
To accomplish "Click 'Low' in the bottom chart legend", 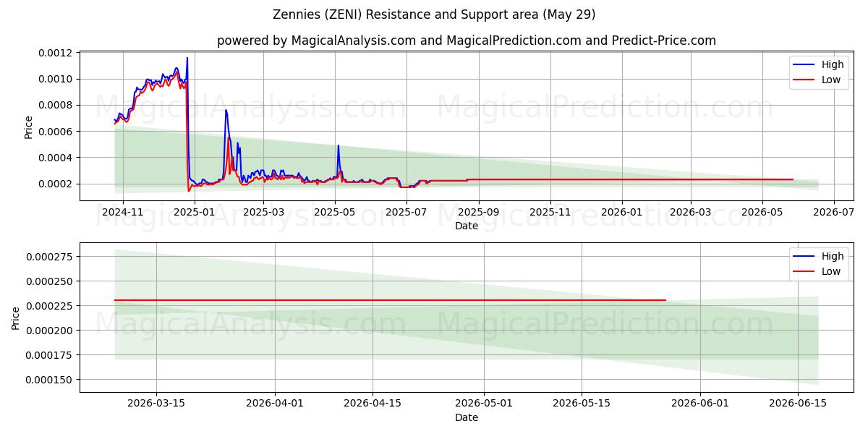I will (x=831, y=271).
